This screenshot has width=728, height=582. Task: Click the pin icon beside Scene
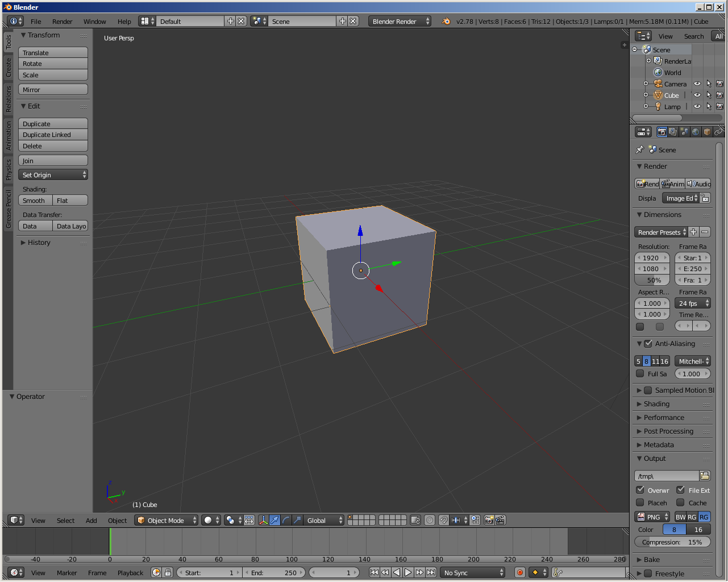[640, 149]
